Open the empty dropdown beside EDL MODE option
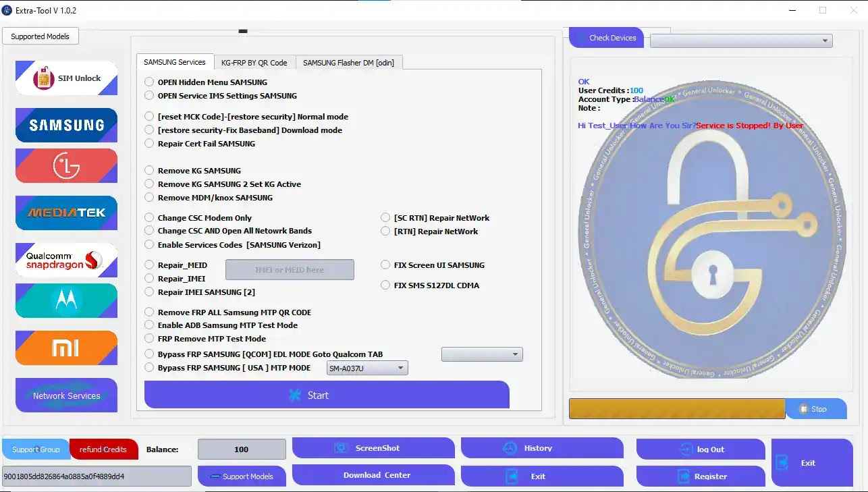Screen dimensions: 868x492 [x=482, y=354]
